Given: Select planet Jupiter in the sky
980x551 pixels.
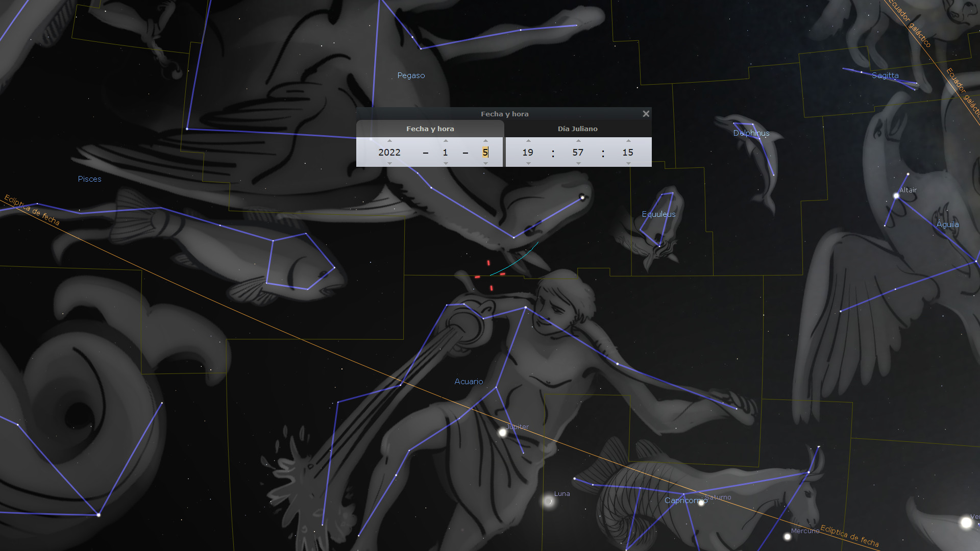Looking at the screenshot, I should (x=503, y=433).
